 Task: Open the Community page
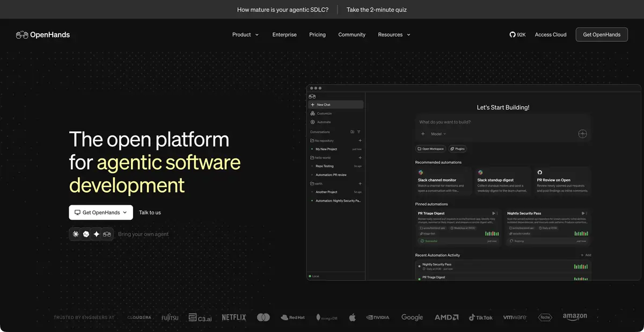click(352, 34)
